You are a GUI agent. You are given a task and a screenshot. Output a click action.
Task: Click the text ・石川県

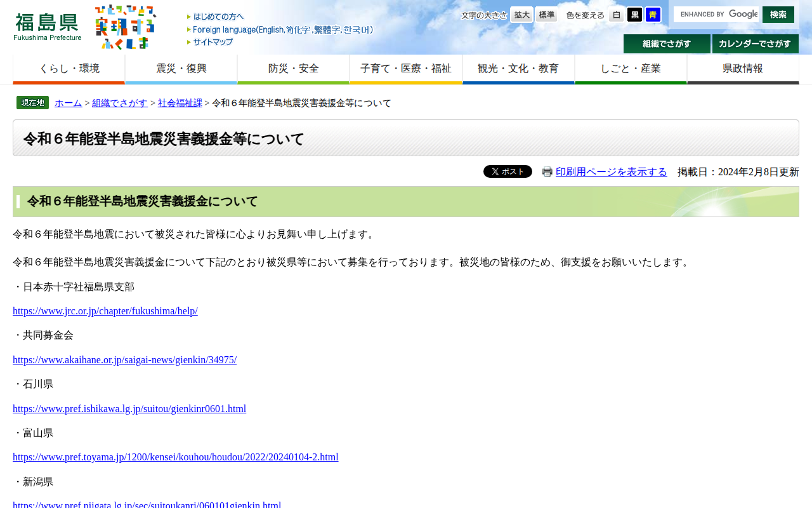(x=33, y=384)
